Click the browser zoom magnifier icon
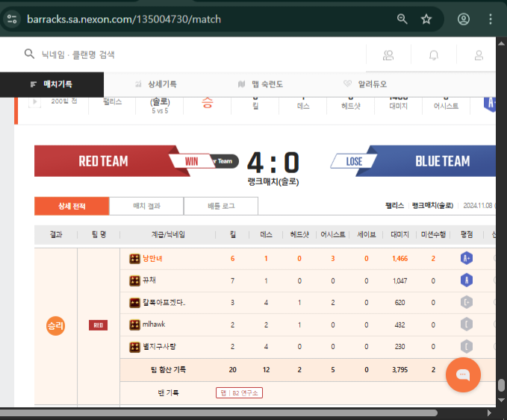The width and height of the screenshot is (507, 420). coord(402,19)
